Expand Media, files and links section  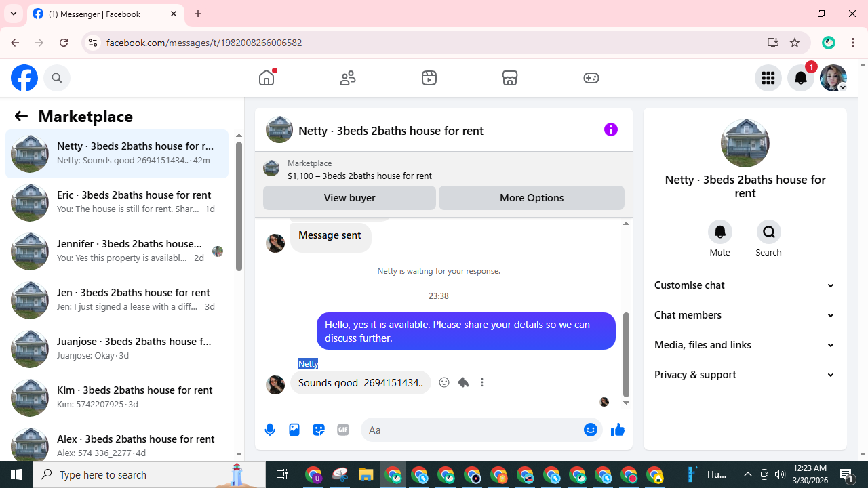[x=745, y=345]
